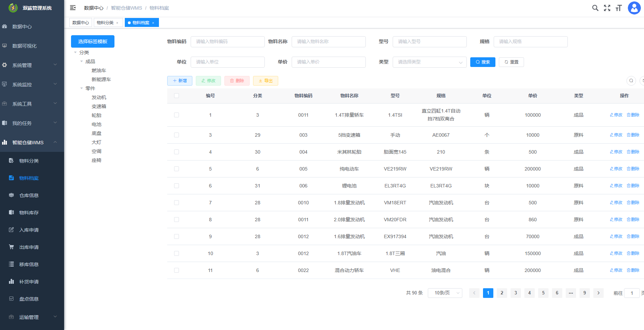The height and width of the screenshot is (330, 644).
Task: Expand the 系统管理 sidebar menu
Action: 32,65
